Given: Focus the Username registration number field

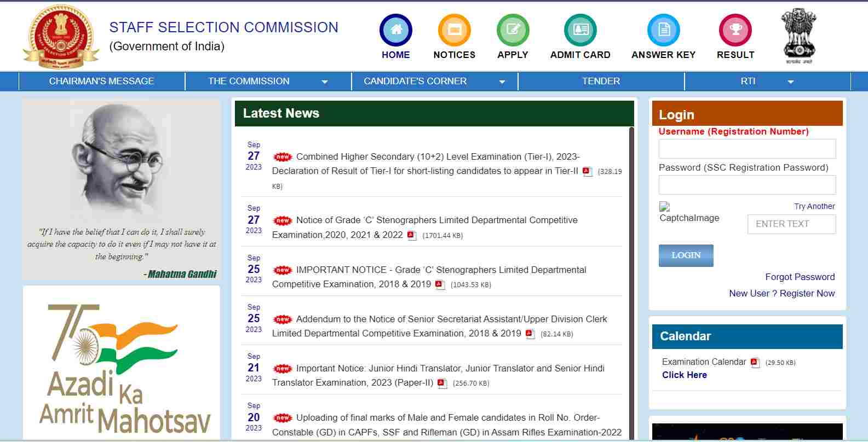Looking at the screenshot, I should [x=747, y=149].
